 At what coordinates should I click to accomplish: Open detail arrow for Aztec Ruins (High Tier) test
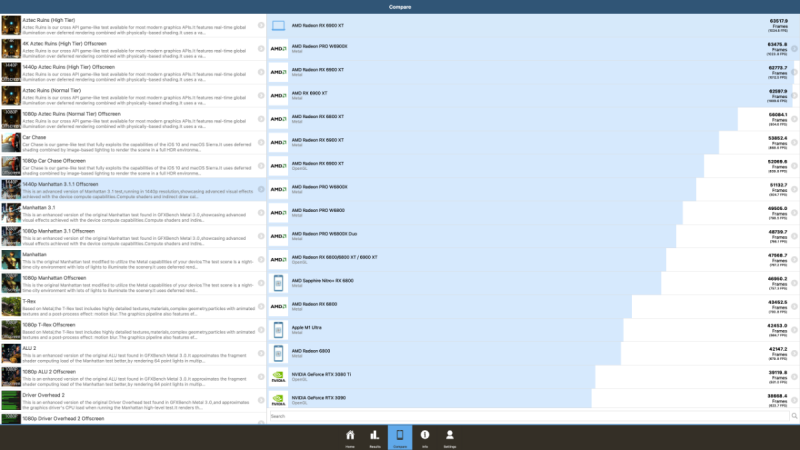261,26
